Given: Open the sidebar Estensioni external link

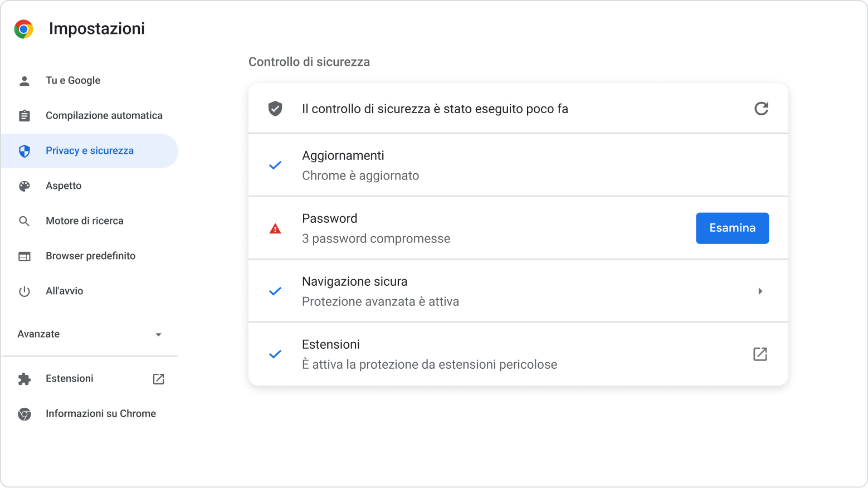Looking at the screenshot, I should click(x=158, y=379).
